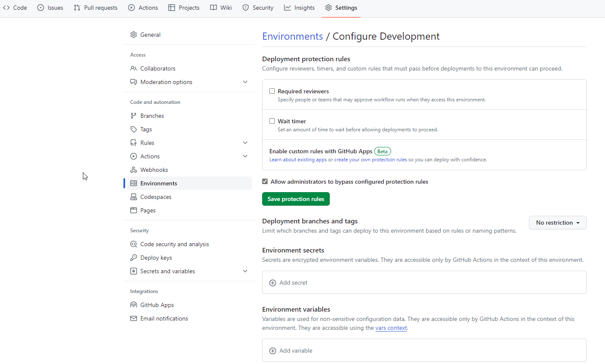Go to the Insights tab

[x=299, y=8]
